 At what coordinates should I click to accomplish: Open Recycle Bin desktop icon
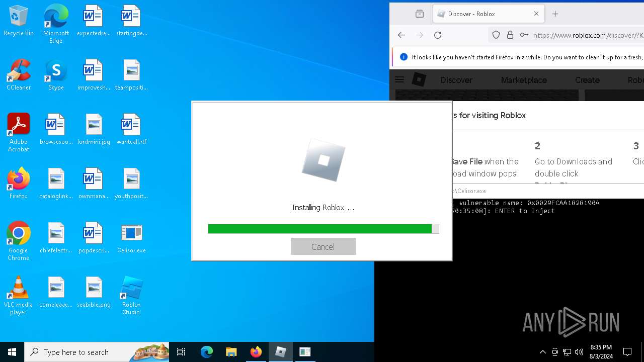pos(19,21)
